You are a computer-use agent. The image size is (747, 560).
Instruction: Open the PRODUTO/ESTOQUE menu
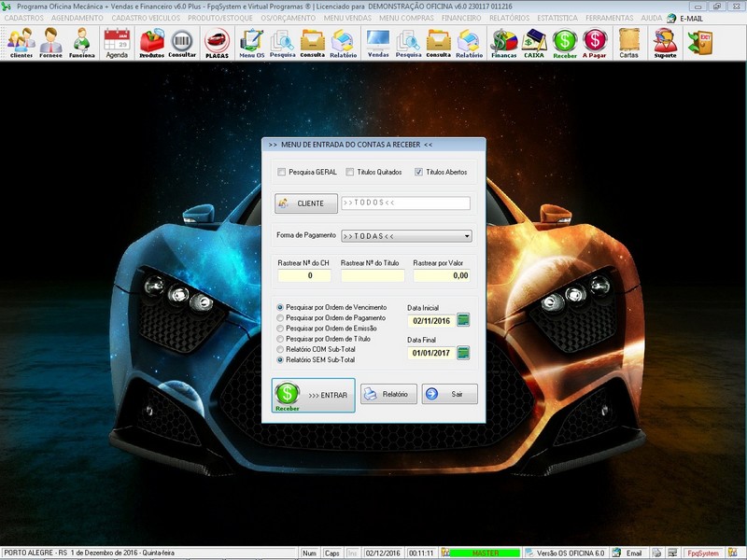click(x=220, y=18)
